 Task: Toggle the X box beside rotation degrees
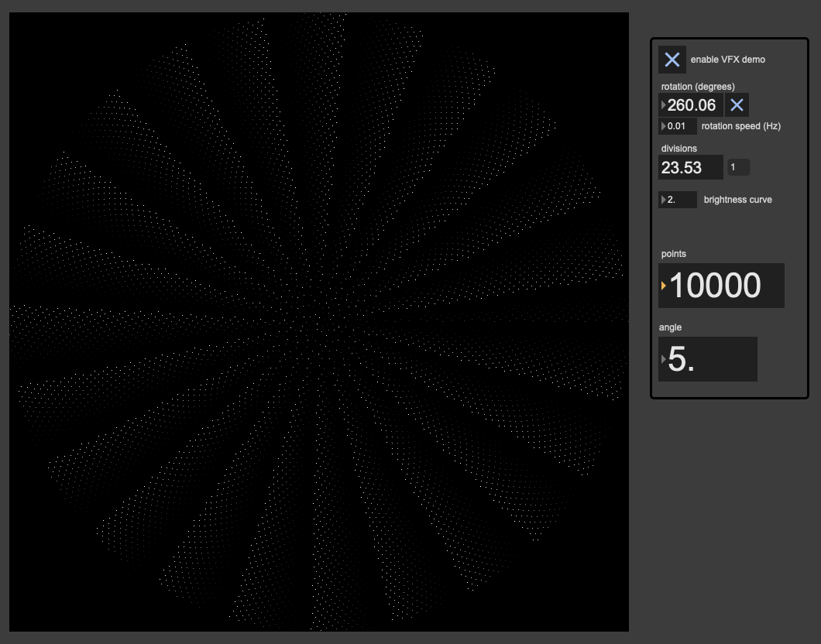point(737,105)
